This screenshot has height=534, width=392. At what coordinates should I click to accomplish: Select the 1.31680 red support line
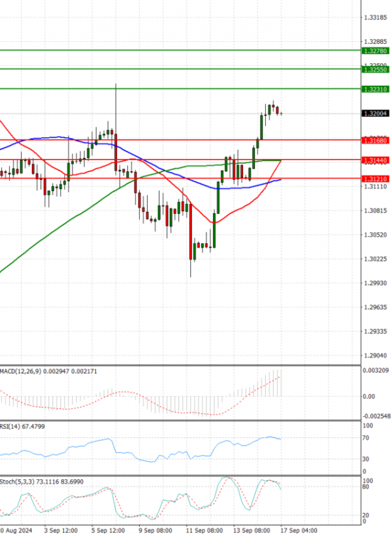pyautogui.click(x=180, y=140)
